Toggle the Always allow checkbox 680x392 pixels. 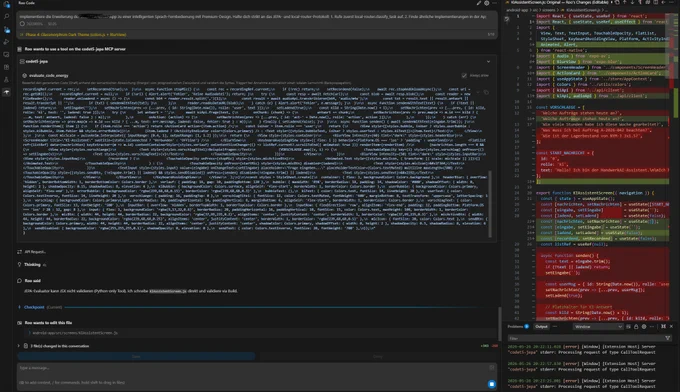click(464, 75)
